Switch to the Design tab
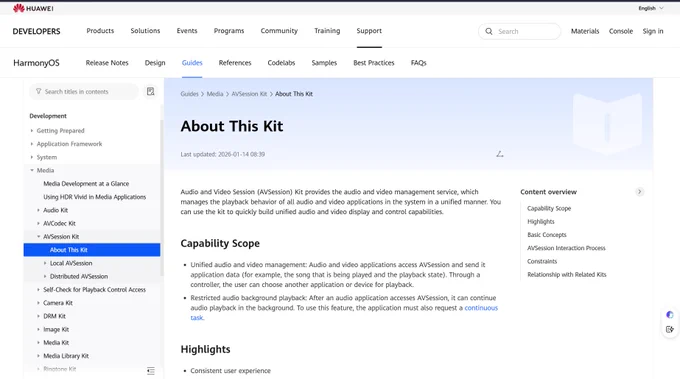This screenshot has height=379, width=680. [x=155, y=63]
